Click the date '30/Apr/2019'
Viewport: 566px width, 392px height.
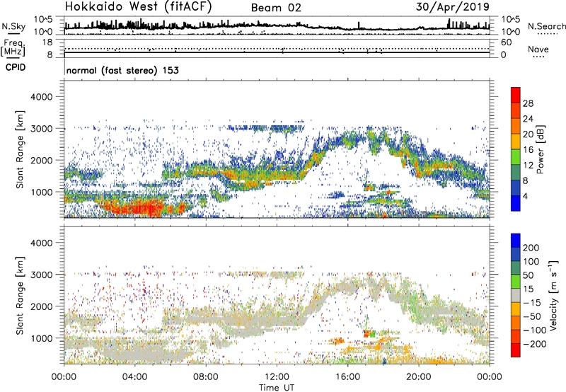click(x=453, y=7)
